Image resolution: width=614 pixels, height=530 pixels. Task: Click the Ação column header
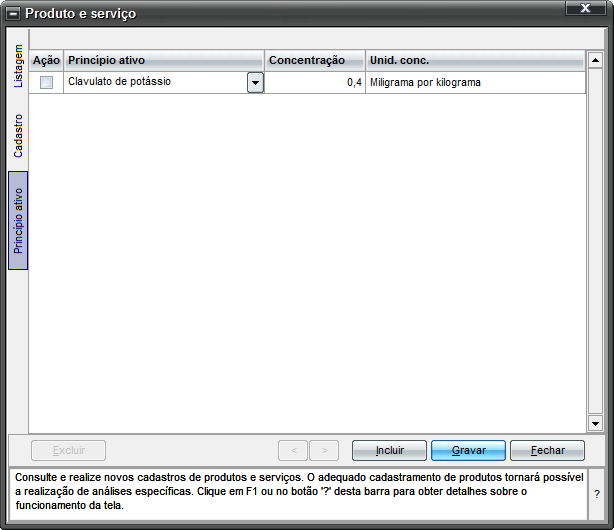coord(46,60)
